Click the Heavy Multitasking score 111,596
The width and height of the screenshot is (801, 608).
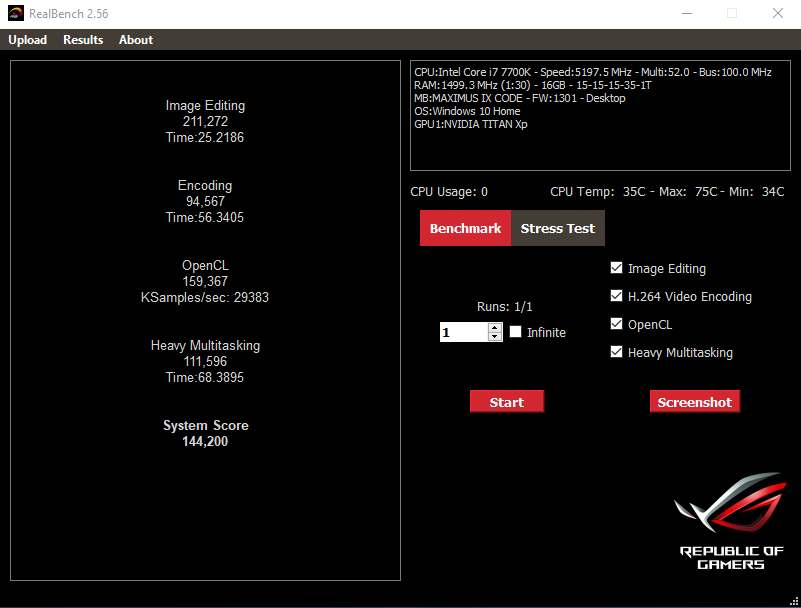point(205,362)
